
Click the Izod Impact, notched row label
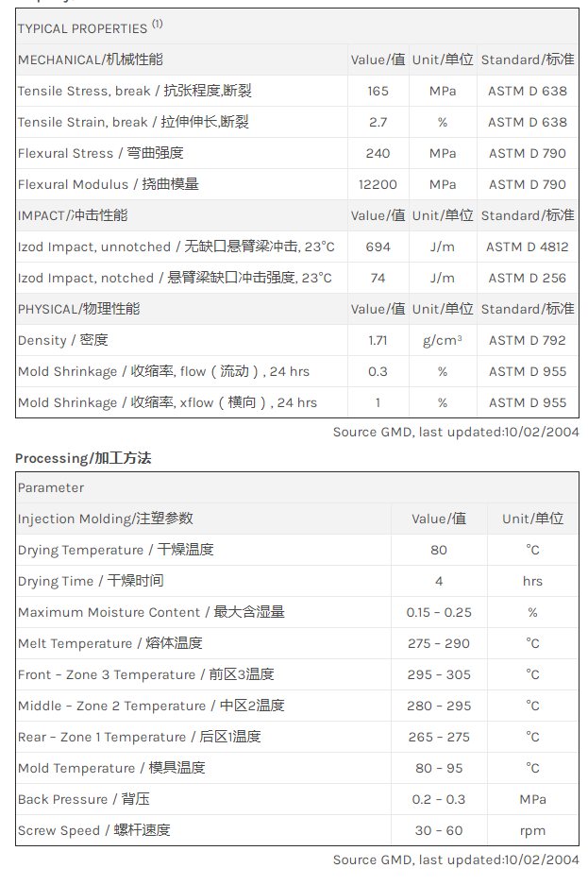(x=175, y=279)
